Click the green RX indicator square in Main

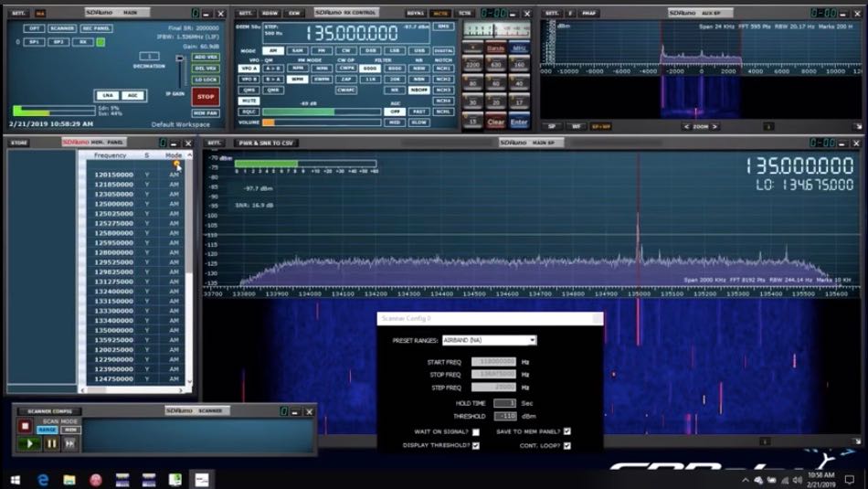coord(101,42)
